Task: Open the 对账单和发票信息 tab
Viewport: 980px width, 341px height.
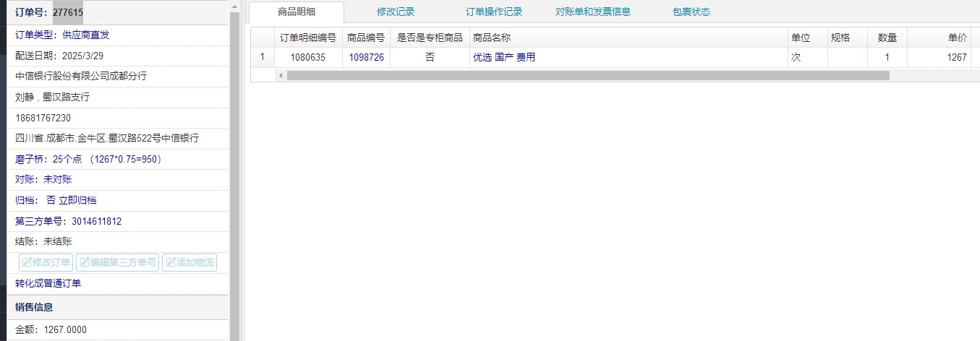Action: (x=593, y=12)
